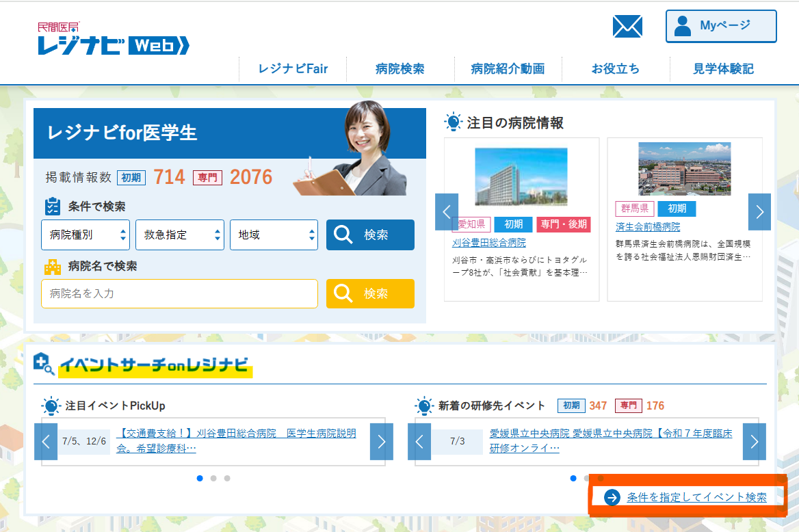Go to the レジナビFair menu
The image size is (799, 532).
click(293, 69)
